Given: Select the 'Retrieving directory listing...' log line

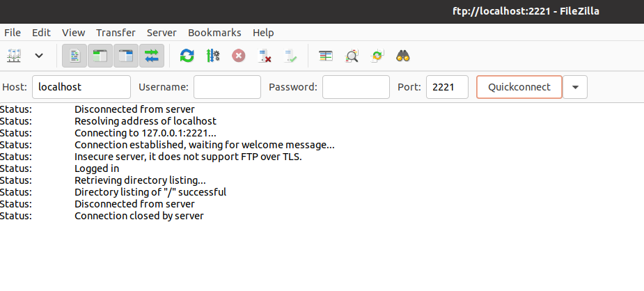Looking at the screenshot, I should 140,180.
